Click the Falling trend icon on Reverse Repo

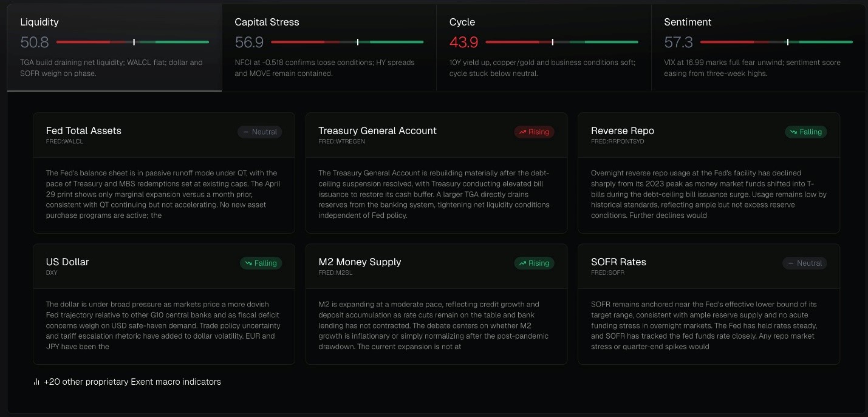click(x=793, y=132)
